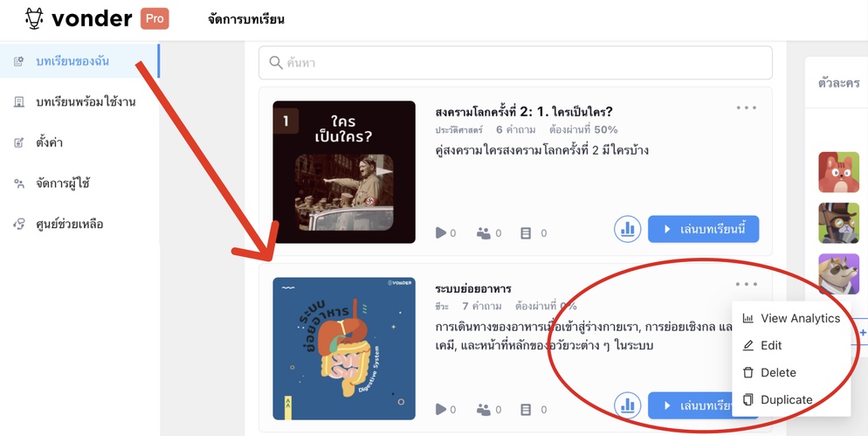This screenshot has height=436, width=868.
Task: Select the red squirrel character avatar
Action: point(838,172)
